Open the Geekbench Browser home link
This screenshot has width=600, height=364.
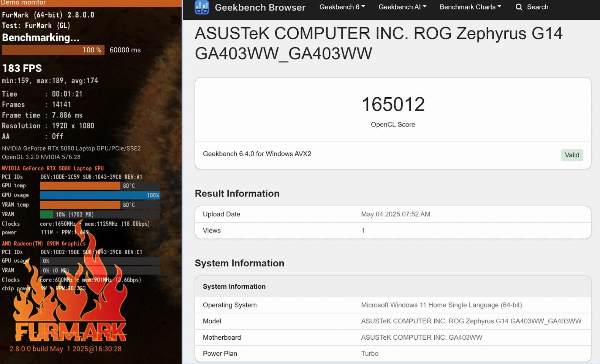pos(260,7)
